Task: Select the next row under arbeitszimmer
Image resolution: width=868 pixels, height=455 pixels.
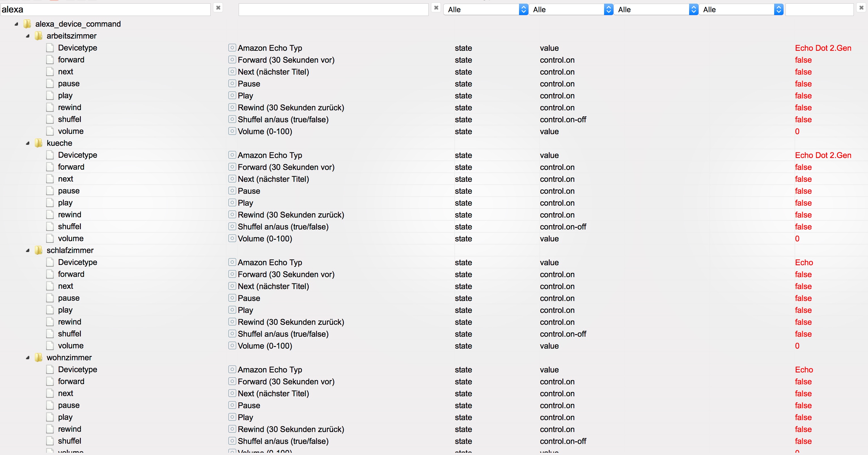Action: click(x=434, y=71)
